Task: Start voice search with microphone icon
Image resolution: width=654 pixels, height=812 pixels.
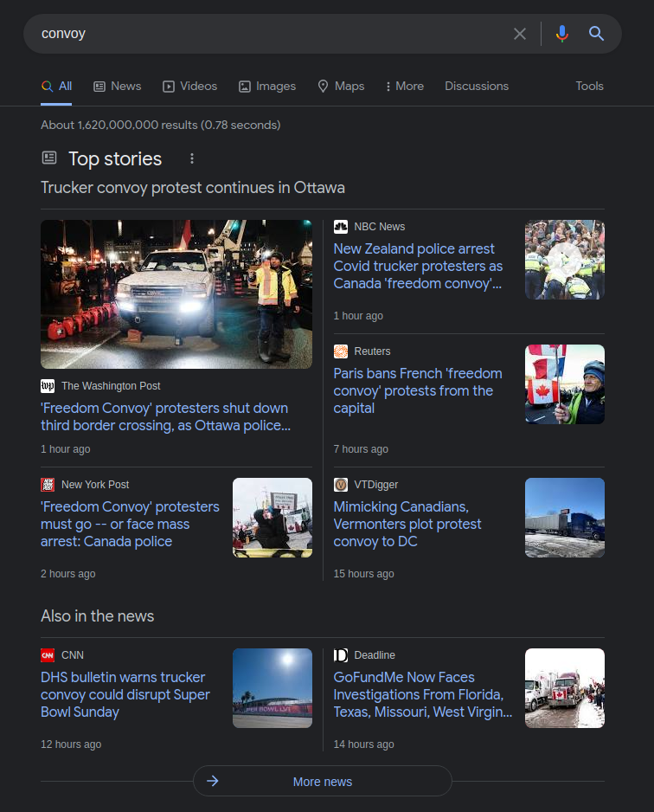Action: pos(562,34)
